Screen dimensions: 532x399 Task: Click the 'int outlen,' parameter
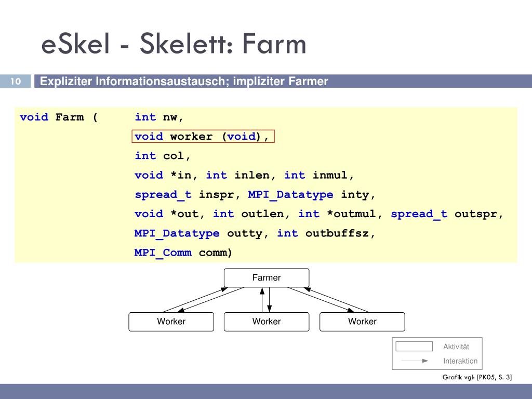(x=251, y=214)
